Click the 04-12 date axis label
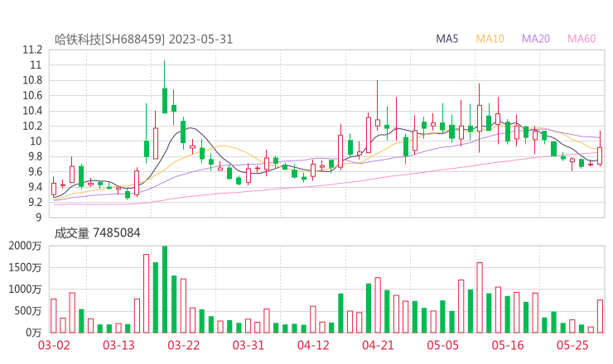The height and width of the screenshot is (364, 613). click(x=313, y=345)
